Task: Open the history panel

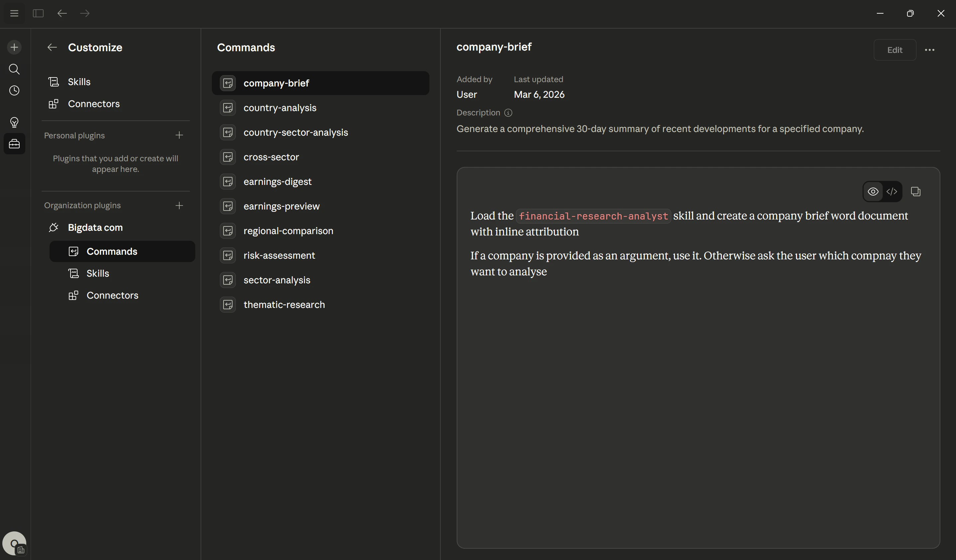Action: pyautogui.click(x=14, y=90)
